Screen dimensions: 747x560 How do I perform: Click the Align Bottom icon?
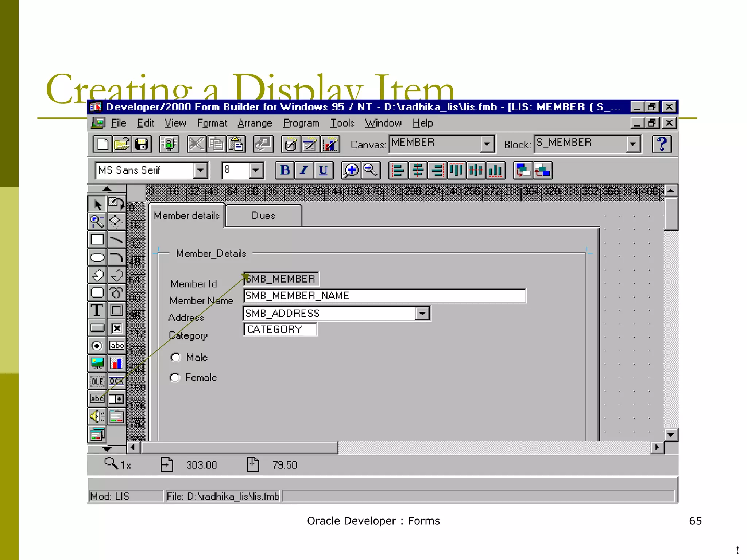495,170
